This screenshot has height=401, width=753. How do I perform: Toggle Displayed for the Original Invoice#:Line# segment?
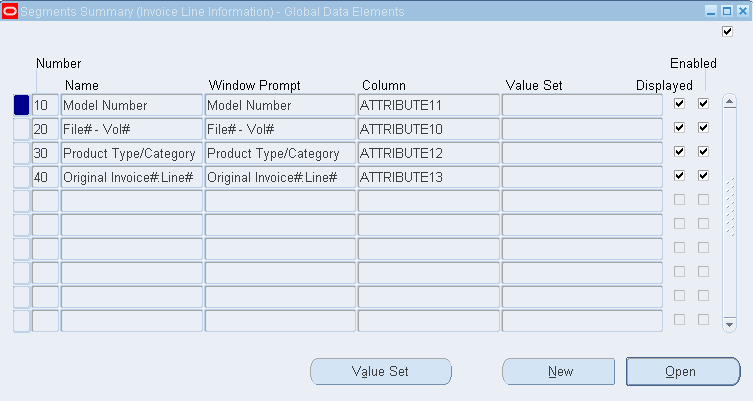pos(680,176)
